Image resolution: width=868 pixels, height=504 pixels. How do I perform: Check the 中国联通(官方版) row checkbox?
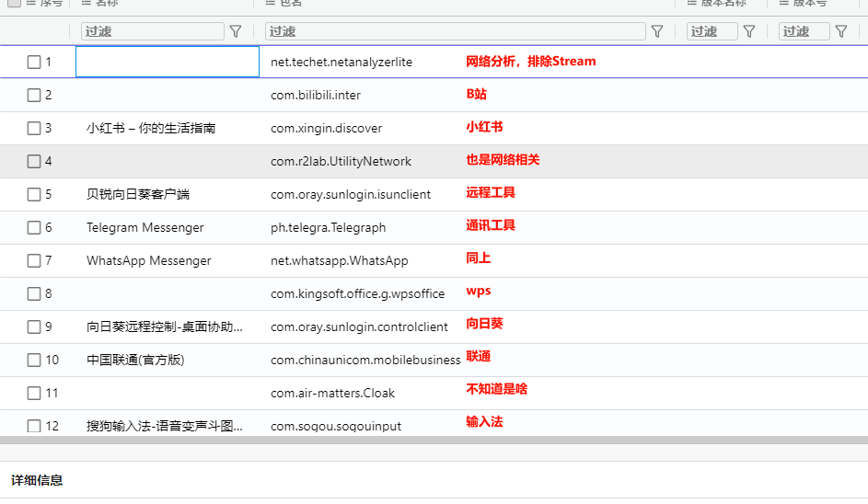coord(34,361)
